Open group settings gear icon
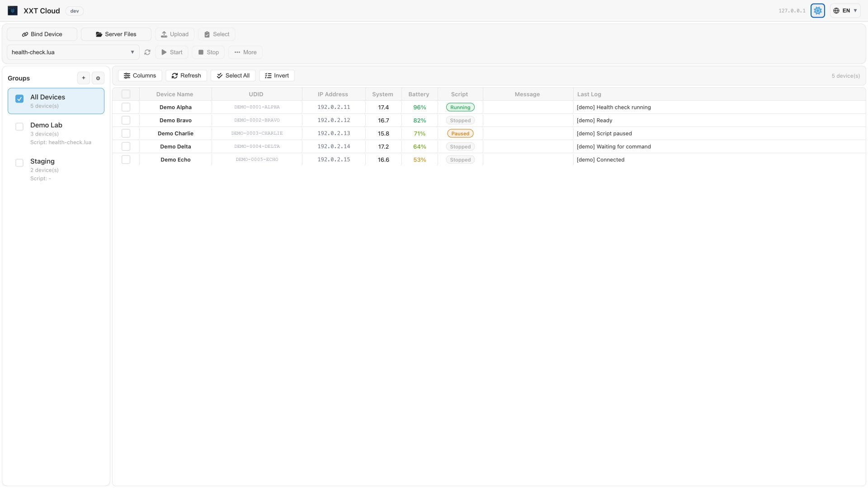This screenshot has height=488, width=868. click(x=98, y=78)
